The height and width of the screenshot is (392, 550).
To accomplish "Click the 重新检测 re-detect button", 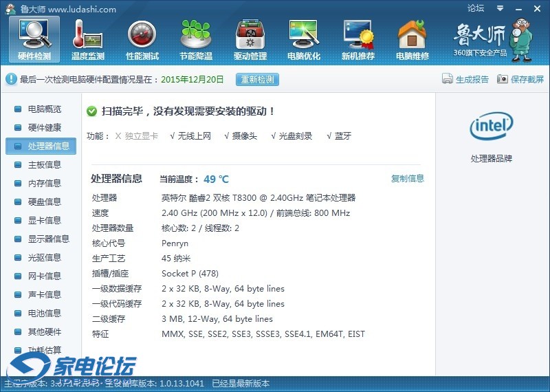I will click(257, 79).
